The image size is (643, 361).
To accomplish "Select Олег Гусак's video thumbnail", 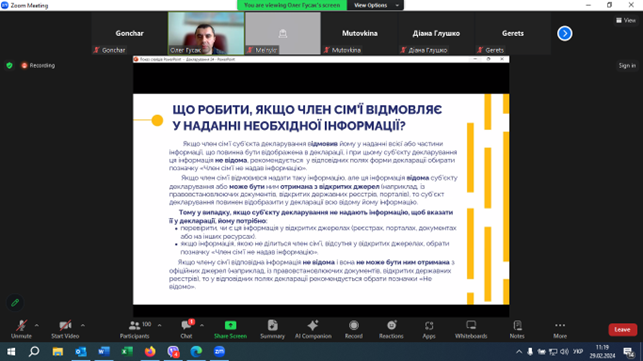I will tap(206, 33).
